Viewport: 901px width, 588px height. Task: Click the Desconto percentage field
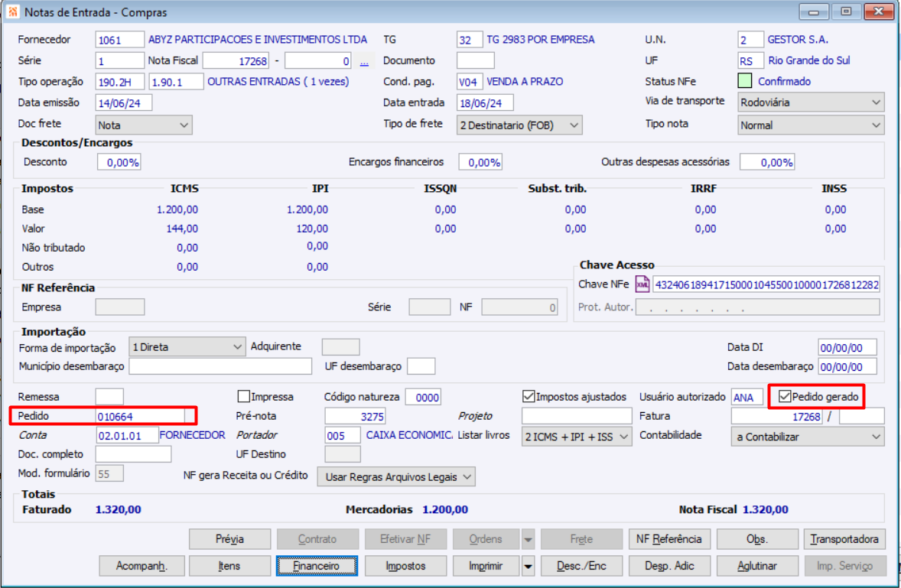pos(119,163)
